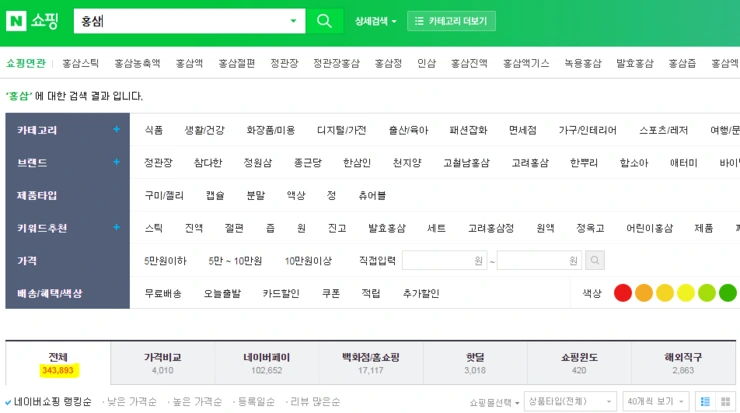Select the 쇼핑윈도 tab
Viewport: 740px width, 413px height.
click(x=579, y=363)
